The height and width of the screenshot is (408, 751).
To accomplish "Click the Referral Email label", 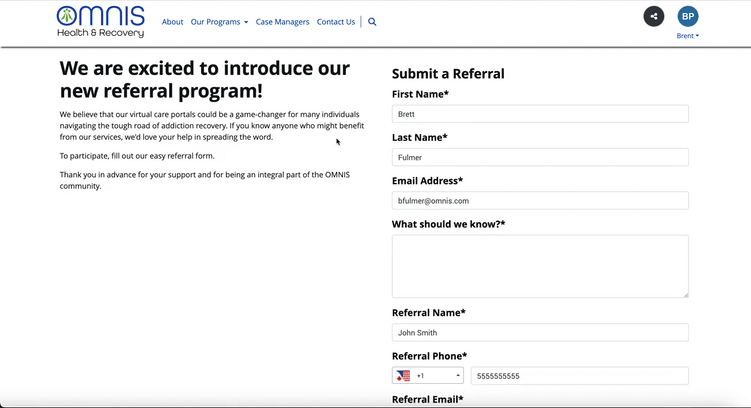I will coord(427,400).
